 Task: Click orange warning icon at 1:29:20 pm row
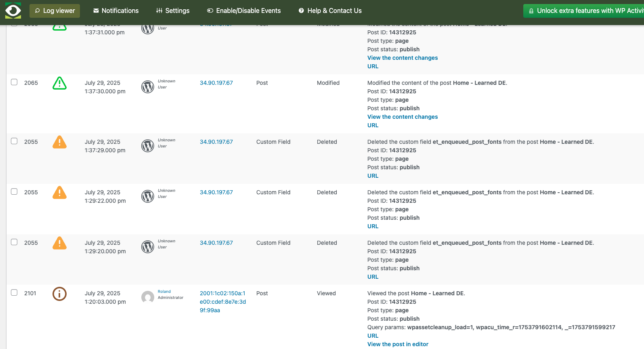(59, 243)
